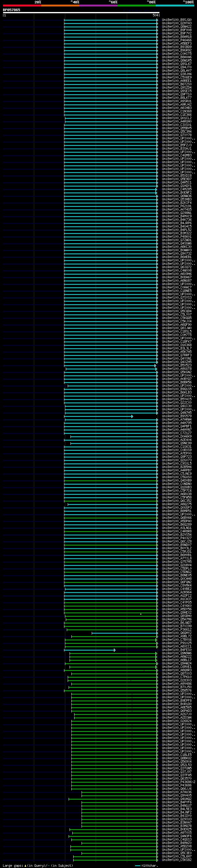Viewport: 197px width, 868px height.
Task: Click the orange ~40% identity legend segment
Action: pyautogui.click(x=60, y=6)
